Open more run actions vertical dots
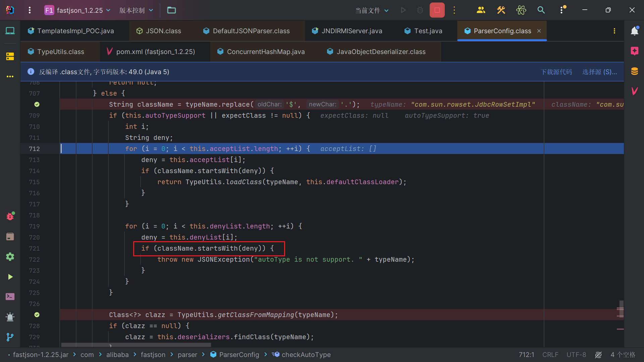 tap(454, 10)
